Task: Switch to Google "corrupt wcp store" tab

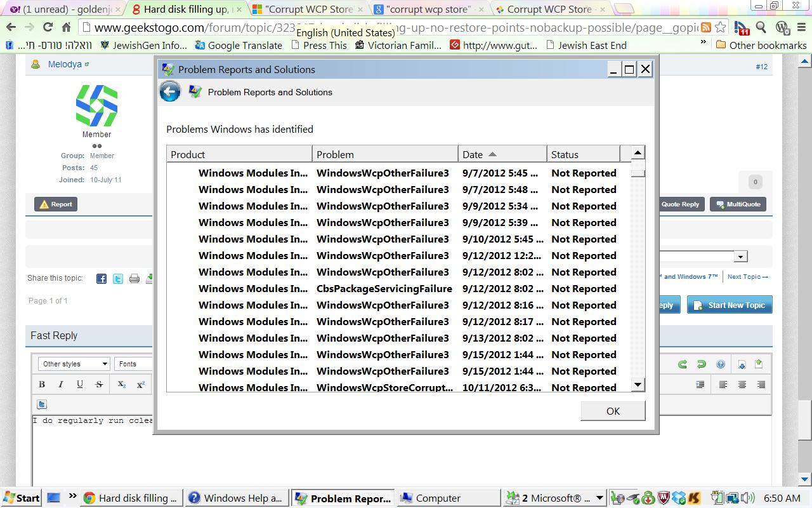Action: click(430, 9)
